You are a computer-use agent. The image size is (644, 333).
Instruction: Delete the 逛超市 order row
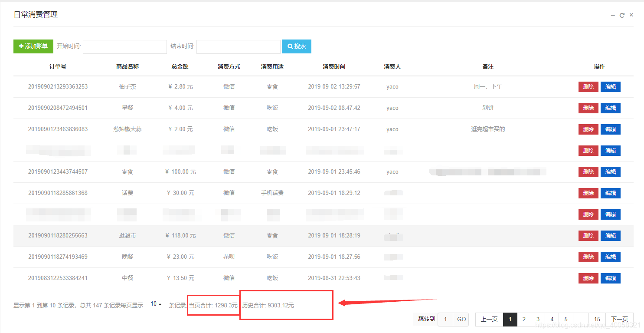[588, 236]
